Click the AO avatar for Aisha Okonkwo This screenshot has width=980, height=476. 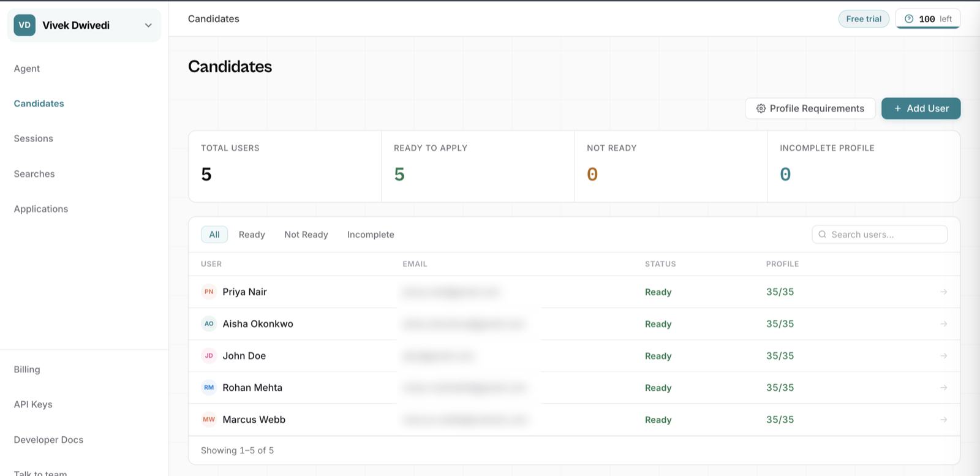point(209,323)
